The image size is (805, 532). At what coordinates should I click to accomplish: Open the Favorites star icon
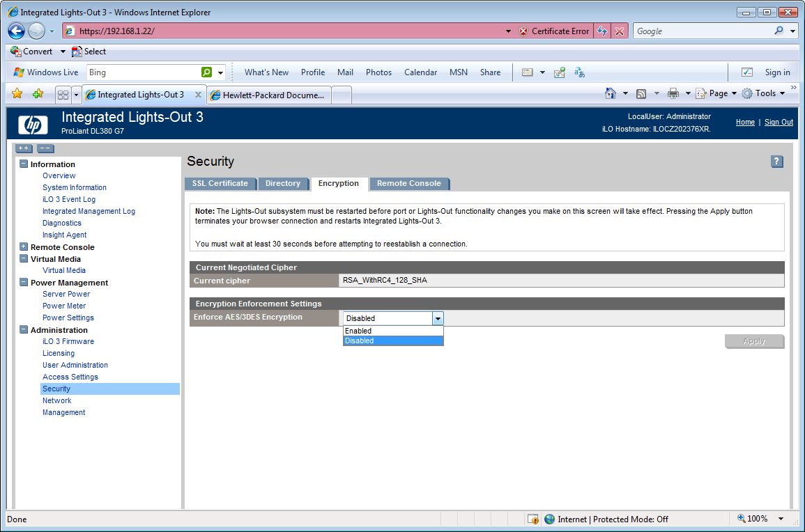(17, 93)
